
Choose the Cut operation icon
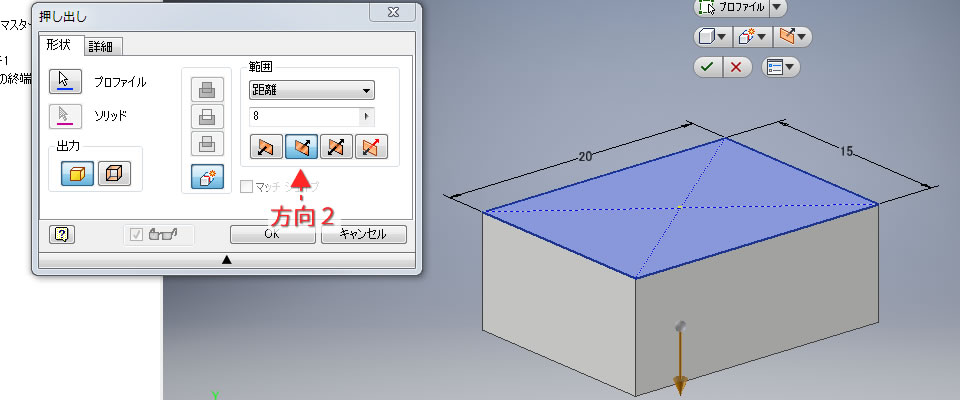click(207, 116)
